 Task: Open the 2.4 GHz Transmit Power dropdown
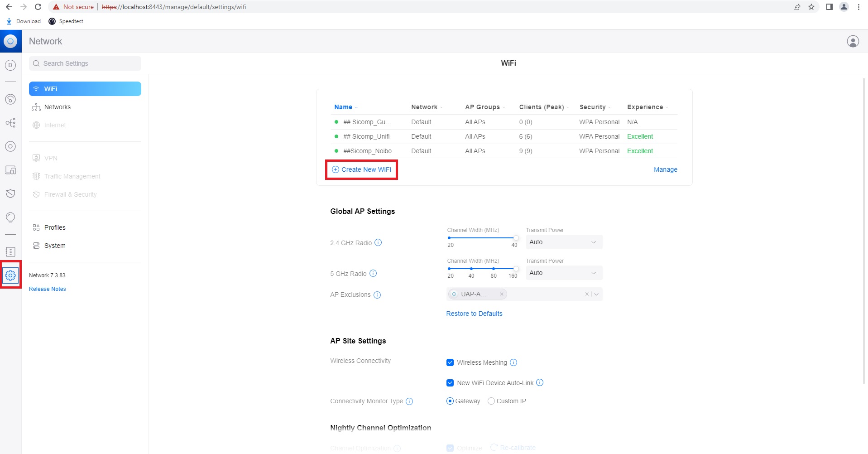coord(563,242)
